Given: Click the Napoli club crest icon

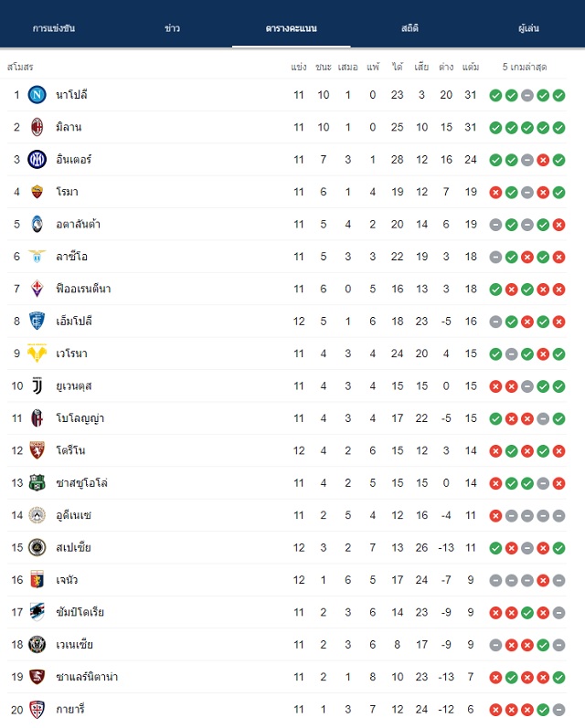Looking at the screenshot, I should [x=37, y=95].
